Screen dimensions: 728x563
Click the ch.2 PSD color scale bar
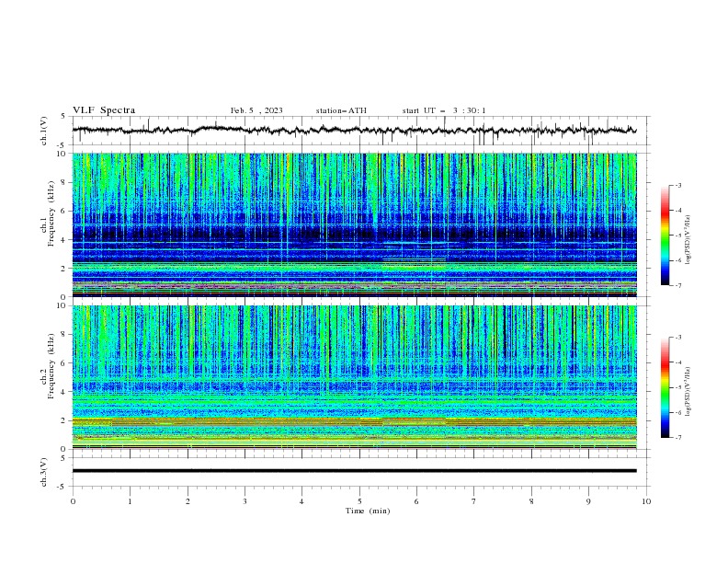pyautogui.click(x=665, y=387)
